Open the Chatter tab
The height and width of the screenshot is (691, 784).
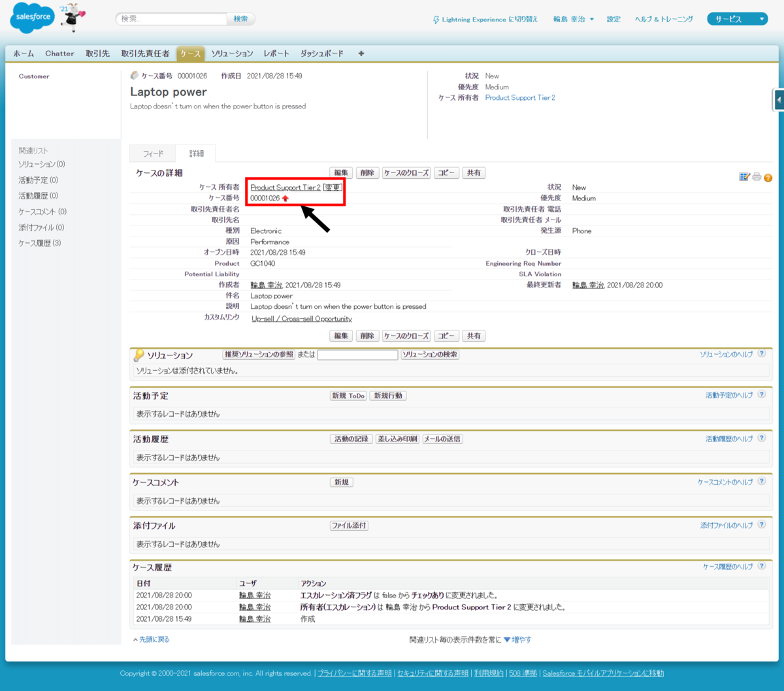pos(59,54)
